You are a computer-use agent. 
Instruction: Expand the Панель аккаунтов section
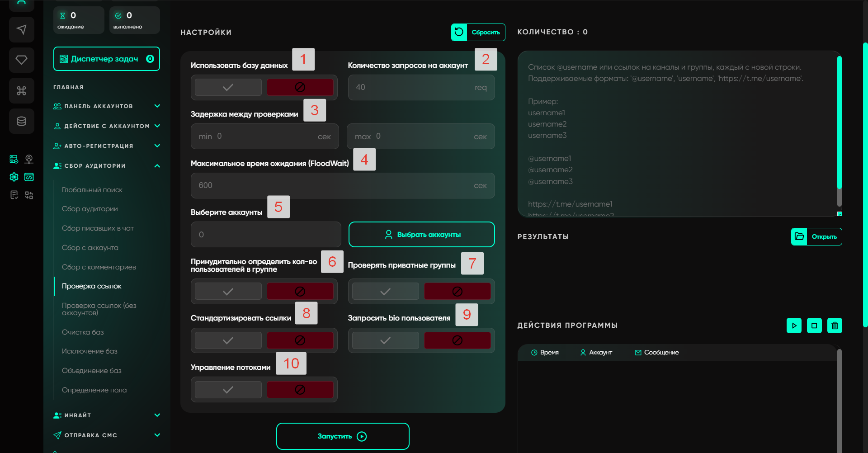157,106
